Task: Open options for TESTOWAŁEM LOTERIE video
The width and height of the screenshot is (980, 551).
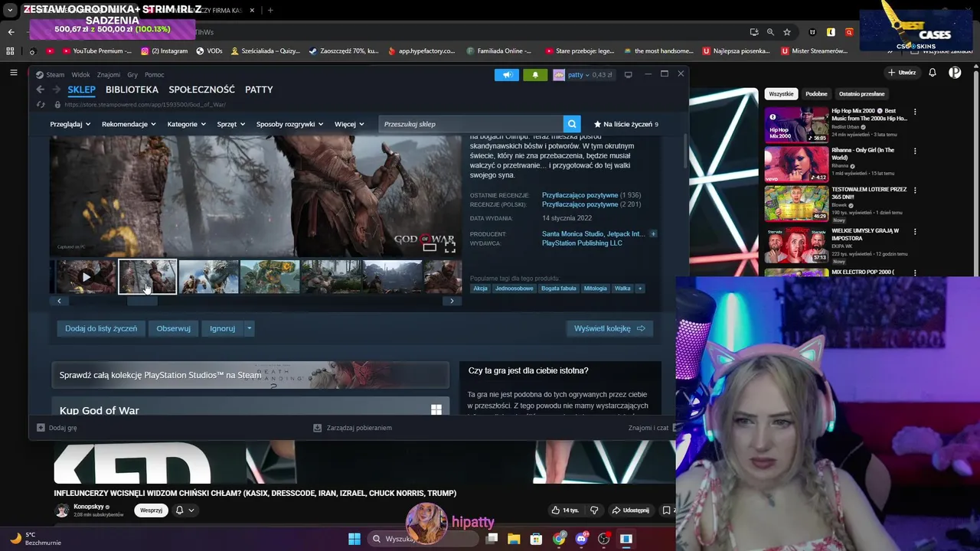Action: click(915, 190)
